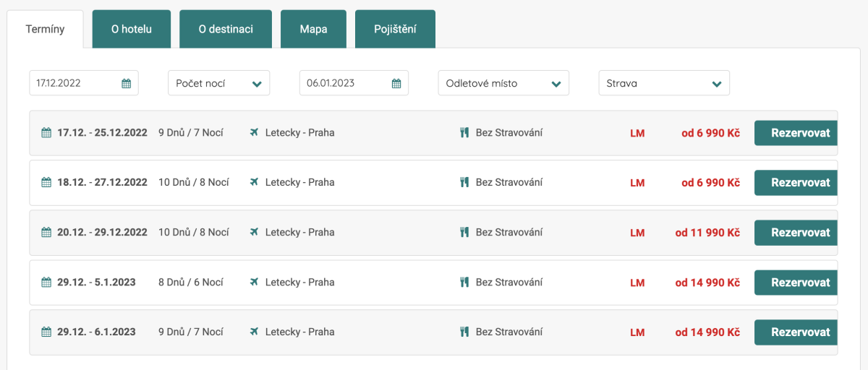The height and width of the screenshot is (370, 868).
Task: Click calendar icon in 06.01.2023 date field
Action: click(x=396, y=83)
